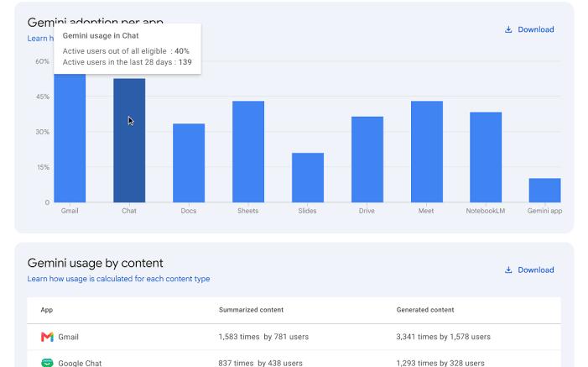This screenshot has width=588, height=367.
Task: Click the 30% y-axis label
Action: click(x=43, y=132)
